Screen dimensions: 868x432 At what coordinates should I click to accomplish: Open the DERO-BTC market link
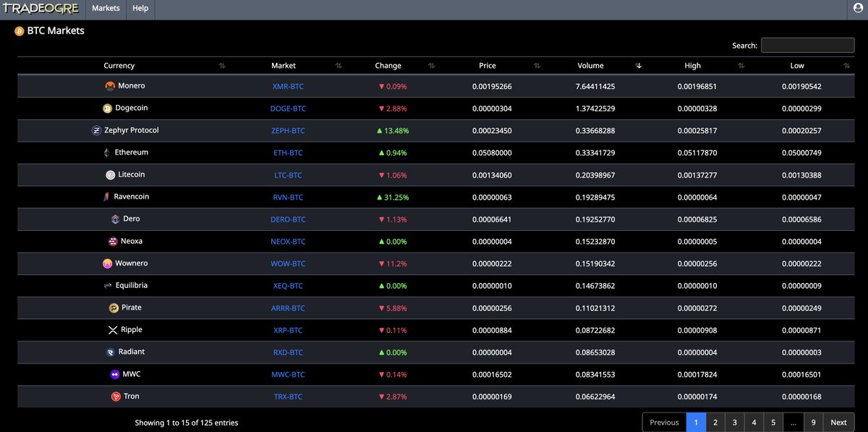(288, 220)
